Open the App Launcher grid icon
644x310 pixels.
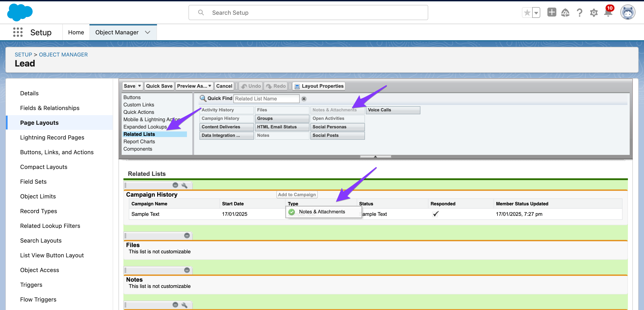[x=18, y=32]
